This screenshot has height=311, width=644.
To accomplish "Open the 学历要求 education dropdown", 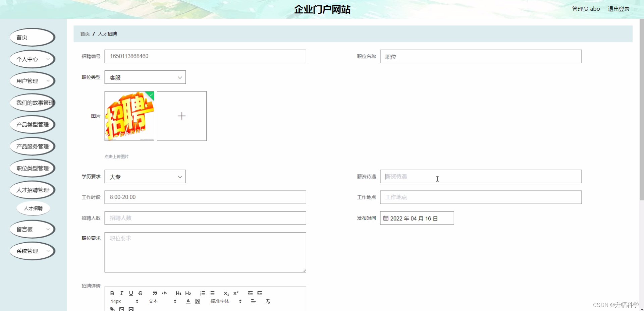I will pyautogui.click(x=145, y=177).
